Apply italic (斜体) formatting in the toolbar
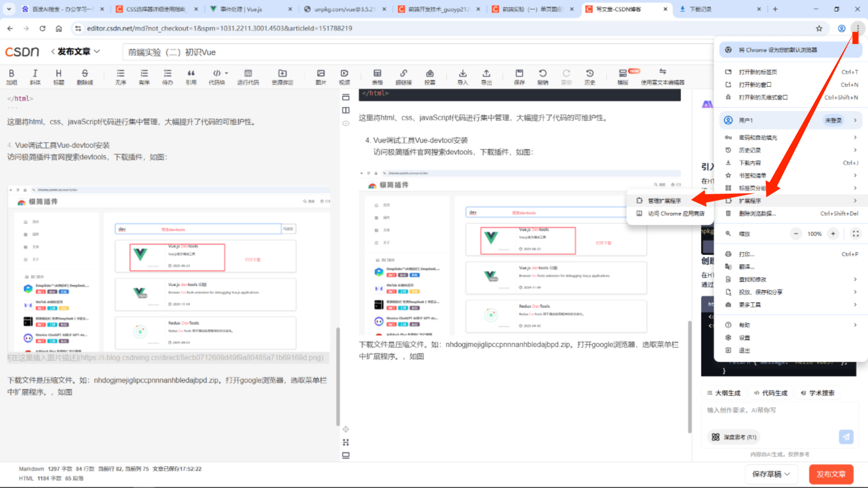This screenshot has width=868, height=488. click(35, 77)
